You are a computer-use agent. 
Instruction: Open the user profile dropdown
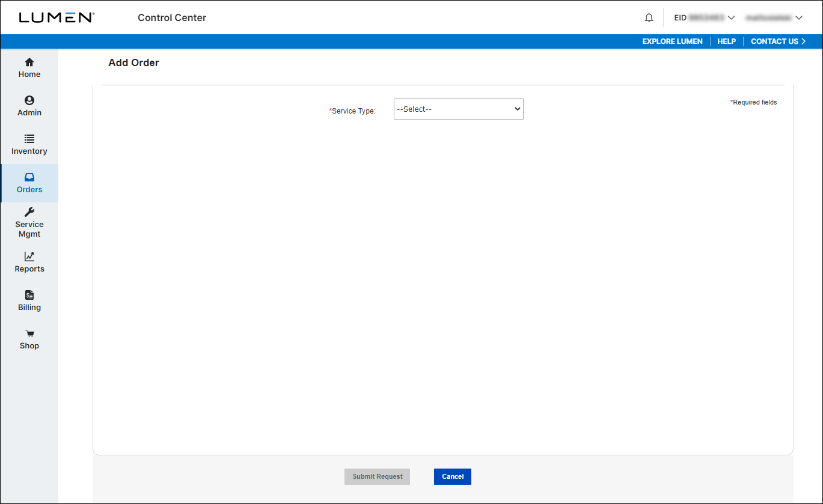(774, 18)
